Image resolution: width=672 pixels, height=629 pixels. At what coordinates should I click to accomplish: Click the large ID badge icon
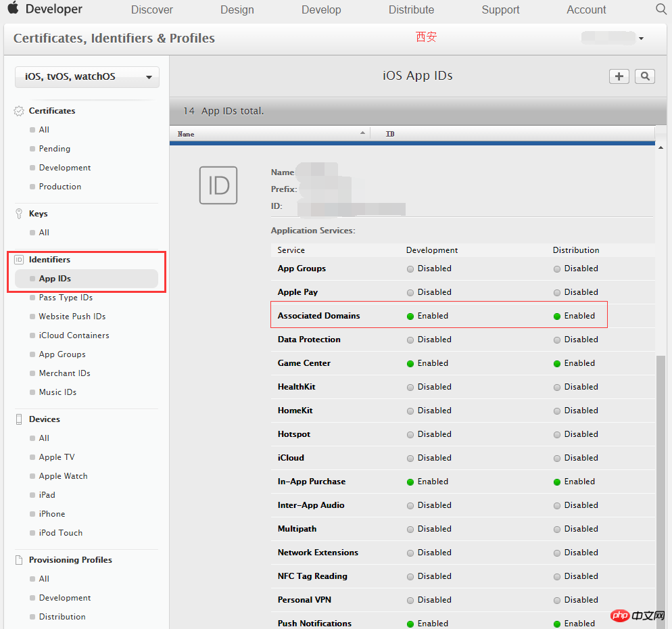[218, 185]
